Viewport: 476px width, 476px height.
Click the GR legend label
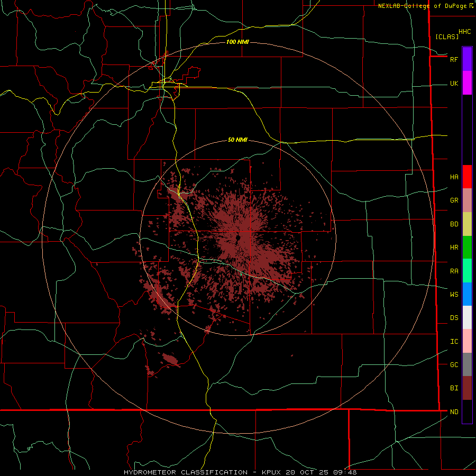tap(454, 200)
